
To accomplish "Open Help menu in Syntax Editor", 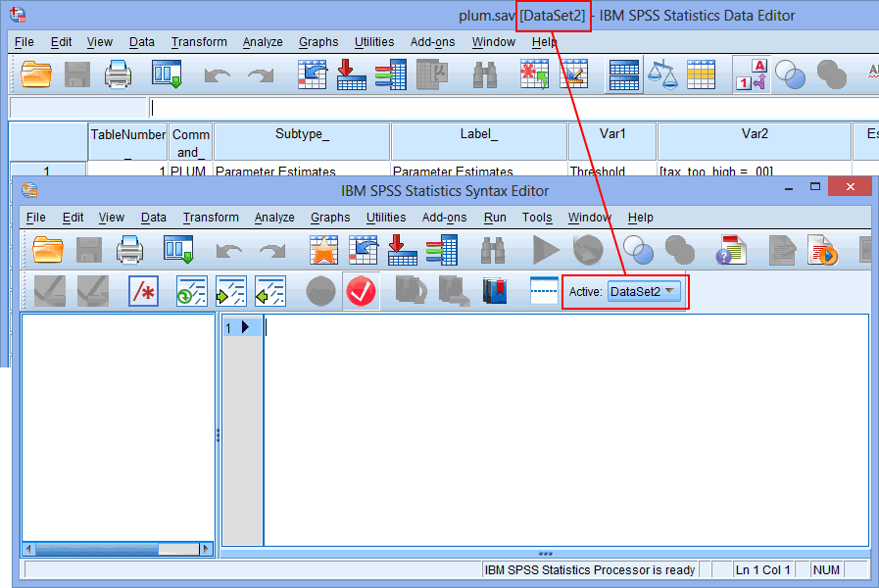I will [640, 218].
